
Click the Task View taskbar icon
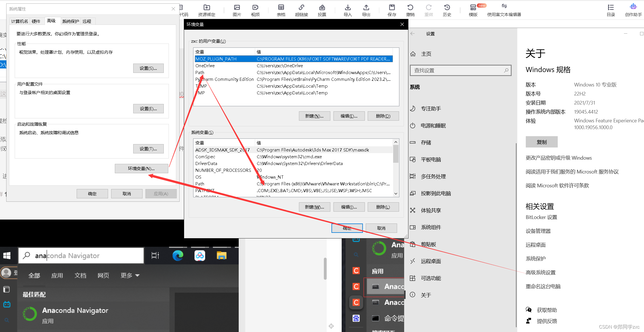click(155, 256)
